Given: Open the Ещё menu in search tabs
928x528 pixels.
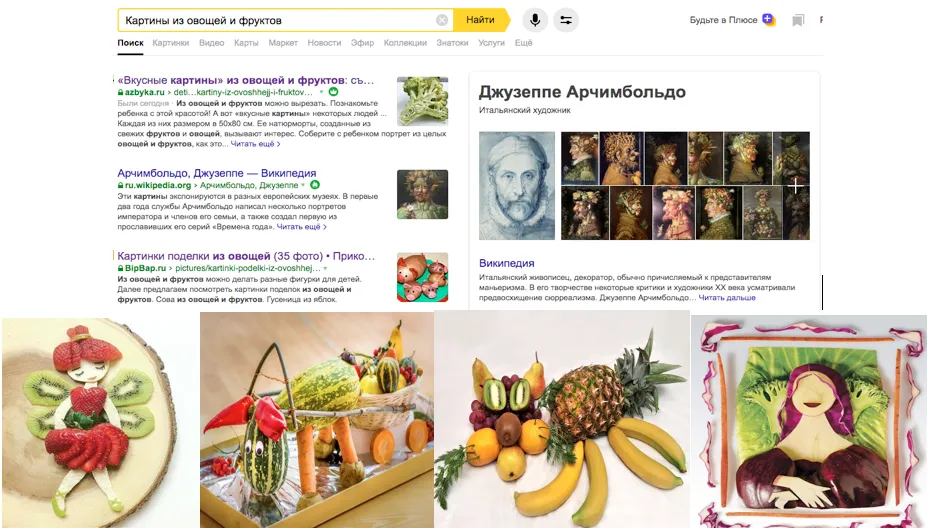Looking at the screenshot, I should [523, 43].
